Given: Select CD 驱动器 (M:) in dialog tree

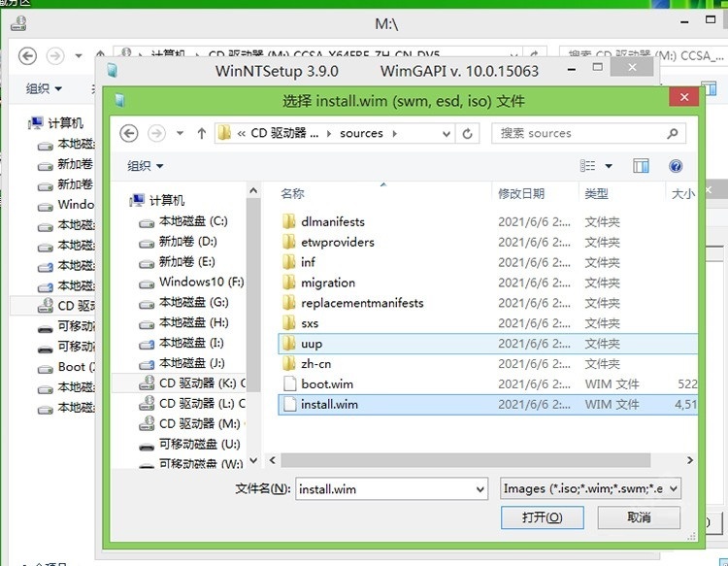Looking at the screenshot, I should (193, 423).
